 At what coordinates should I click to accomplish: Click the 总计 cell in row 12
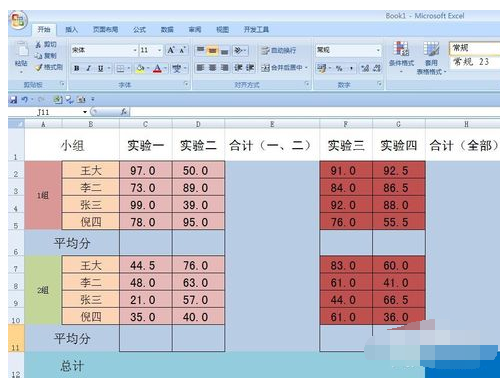(x=72, y=366)
